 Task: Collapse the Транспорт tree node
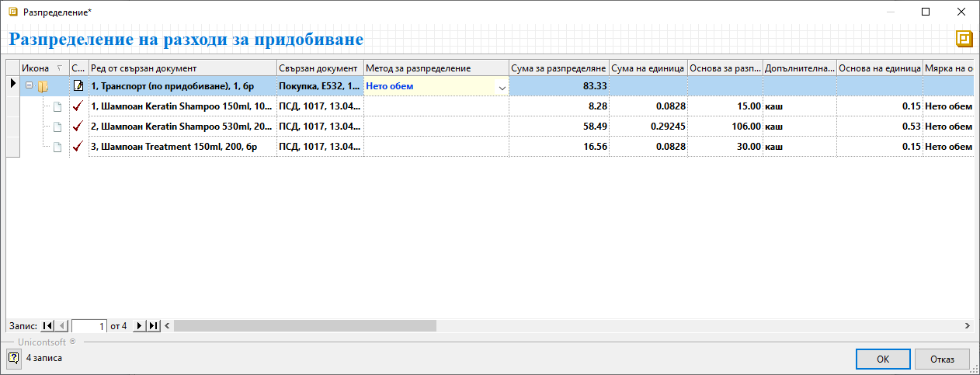tap(30, 86)
